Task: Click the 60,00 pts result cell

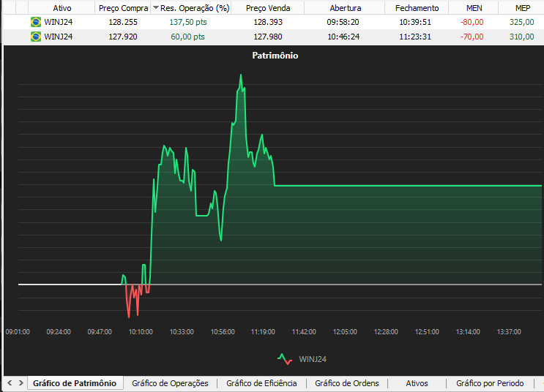Action: pyautogui.click(x=187, y=37)
